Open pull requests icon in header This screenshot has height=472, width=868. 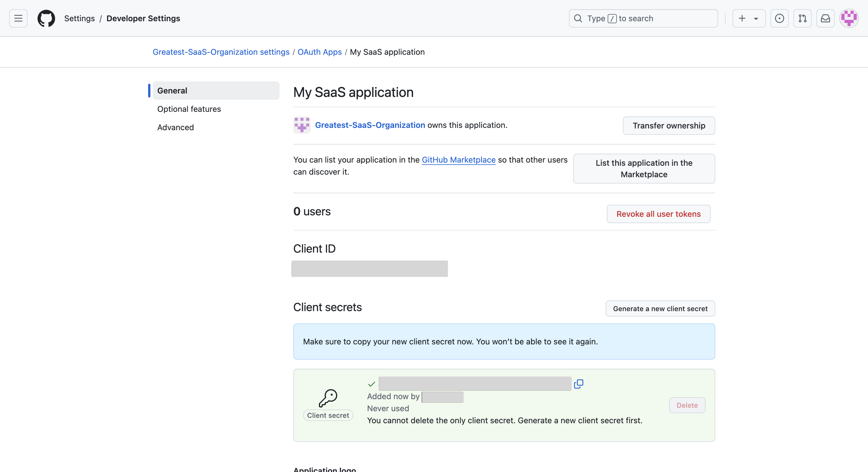802,18
